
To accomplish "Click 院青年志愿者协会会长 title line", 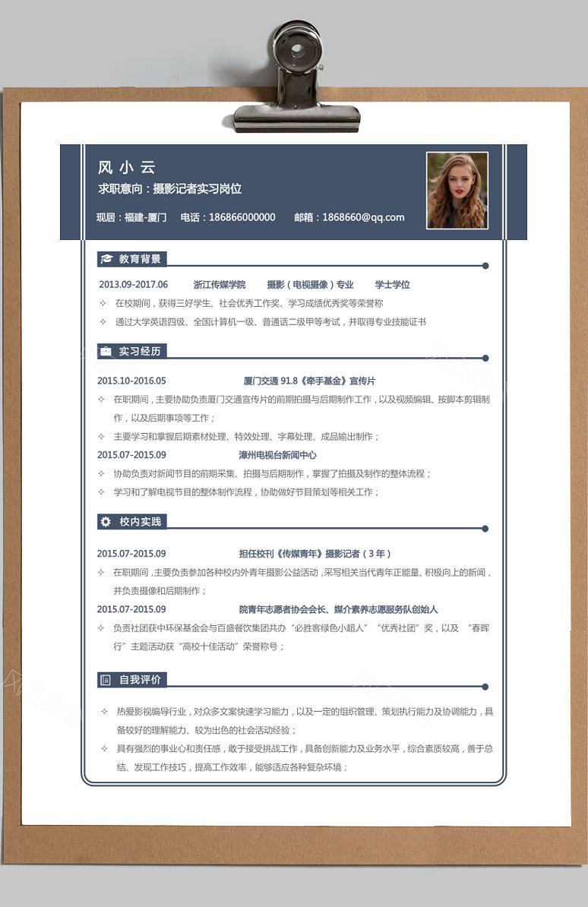I will [x=339, y=609].
